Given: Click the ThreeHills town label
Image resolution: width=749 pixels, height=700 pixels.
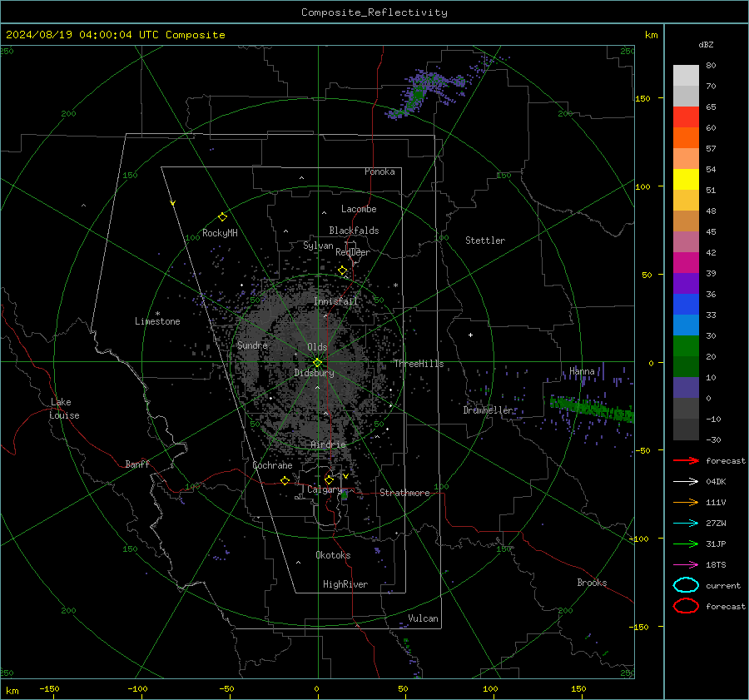Looking at the screenshot, I should [x=419, y=364].
